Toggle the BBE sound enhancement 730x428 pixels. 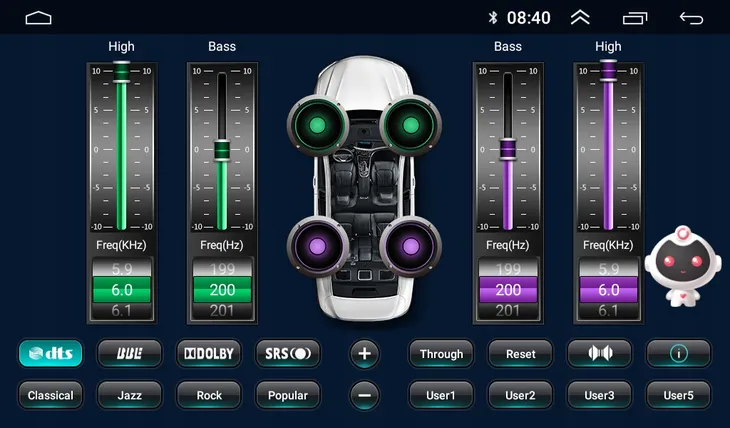129,353
